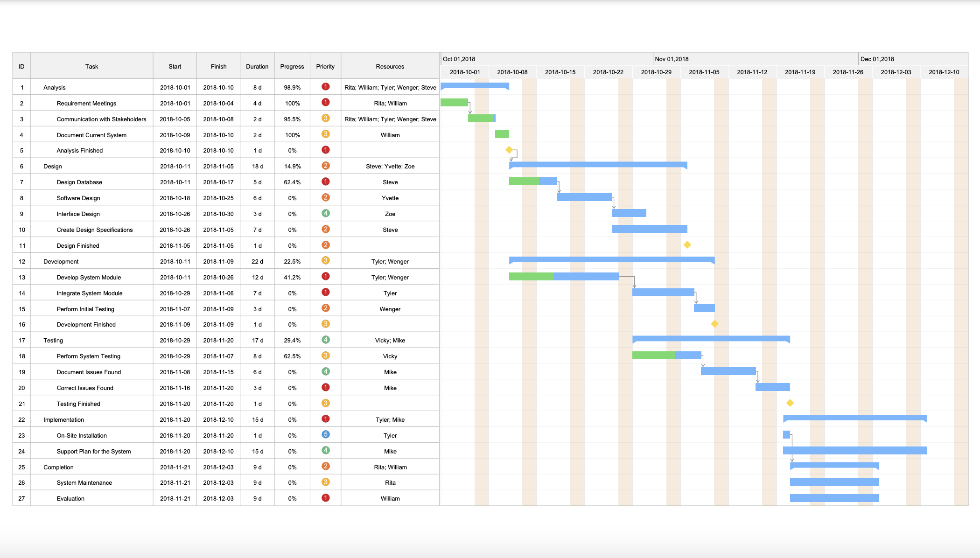Click the Testing task name
The image size is (980, 558).
point(53,340)
